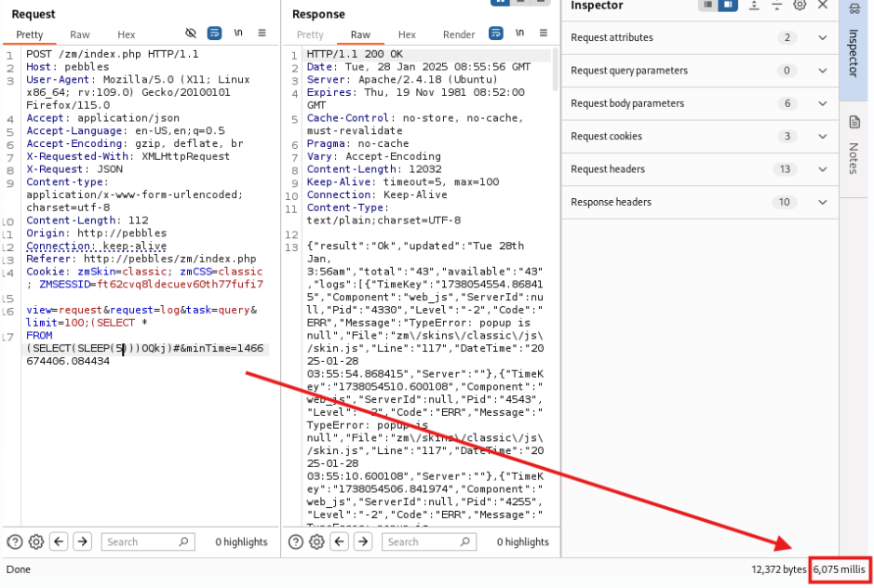Go to next match in Response search
Viewport: 874px width, 588px height.
click(x=363, y=541)
